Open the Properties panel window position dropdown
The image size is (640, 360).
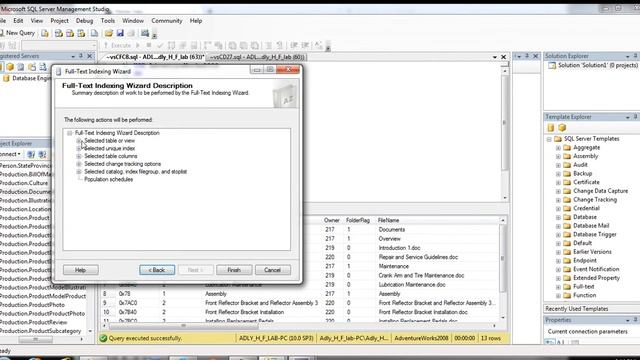[627, 320]
